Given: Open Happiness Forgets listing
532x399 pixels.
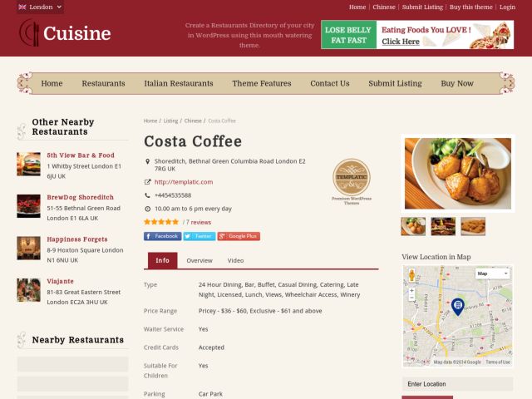Looking at the screenshot, I should (77, 239).
